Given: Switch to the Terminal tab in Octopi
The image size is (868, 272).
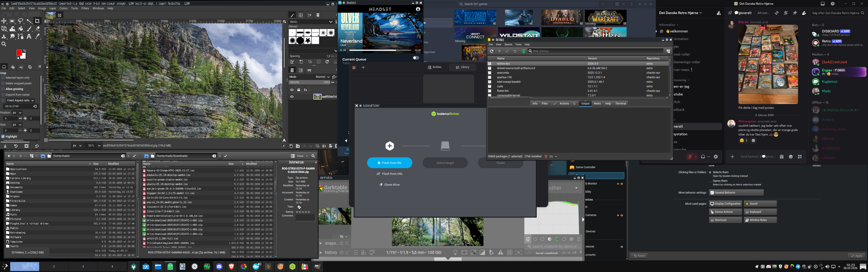Looking at the screenshot, I should (620, 104).
